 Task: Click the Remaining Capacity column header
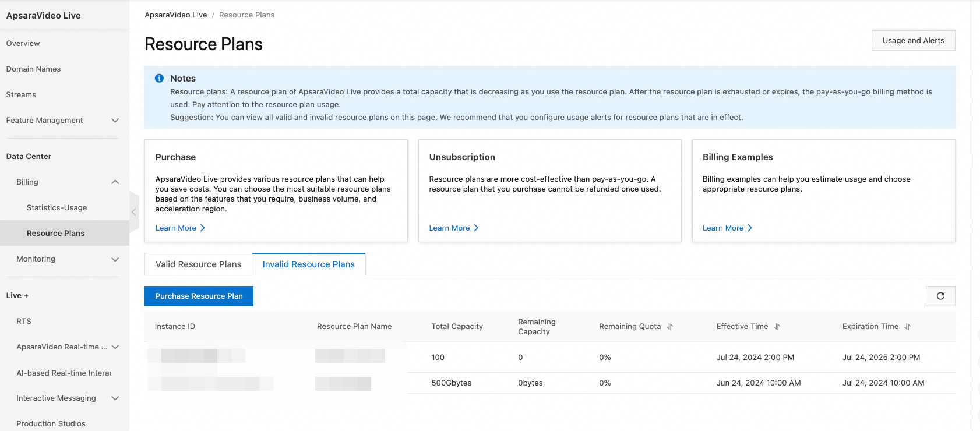click(537, 327)
